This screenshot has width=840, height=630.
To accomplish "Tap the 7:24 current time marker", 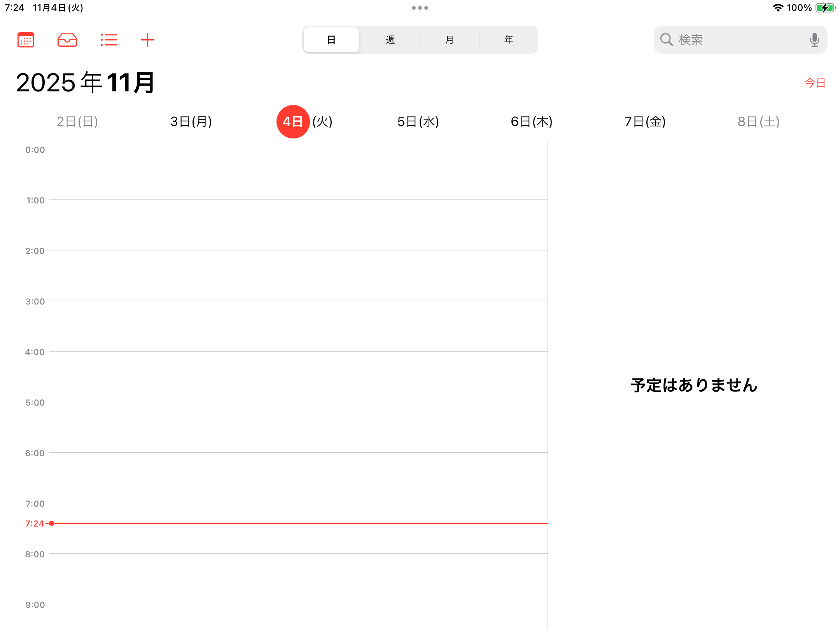I will (35, 523).
